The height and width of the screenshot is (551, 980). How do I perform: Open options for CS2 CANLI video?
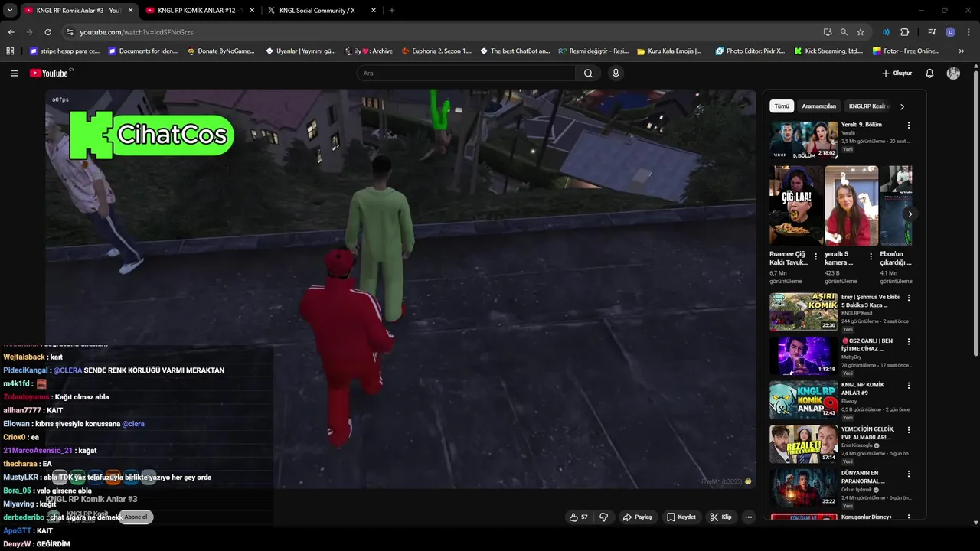[x=909, y=341]
